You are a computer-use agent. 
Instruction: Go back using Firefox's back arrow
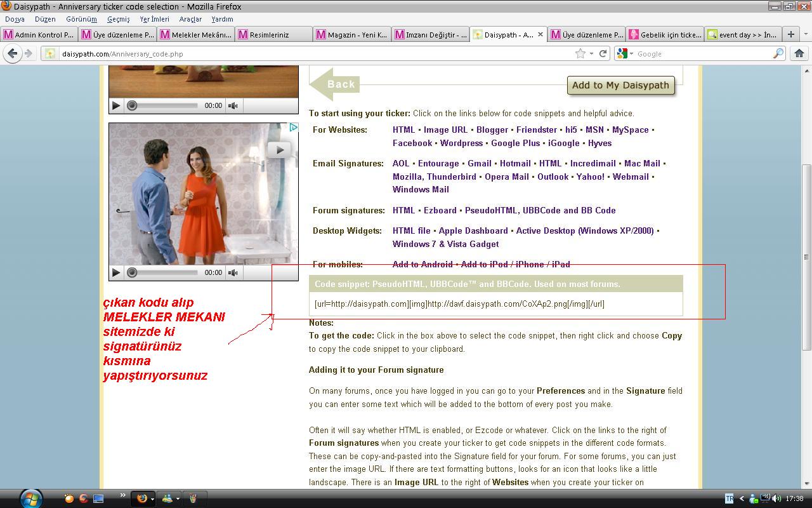pos(12,54)
